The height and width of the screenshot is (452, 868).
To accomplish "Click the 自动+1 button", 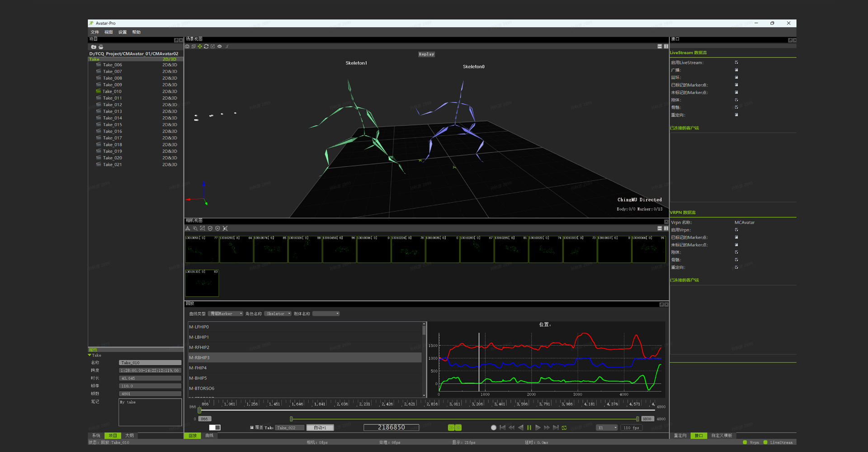I will [320, 428].
